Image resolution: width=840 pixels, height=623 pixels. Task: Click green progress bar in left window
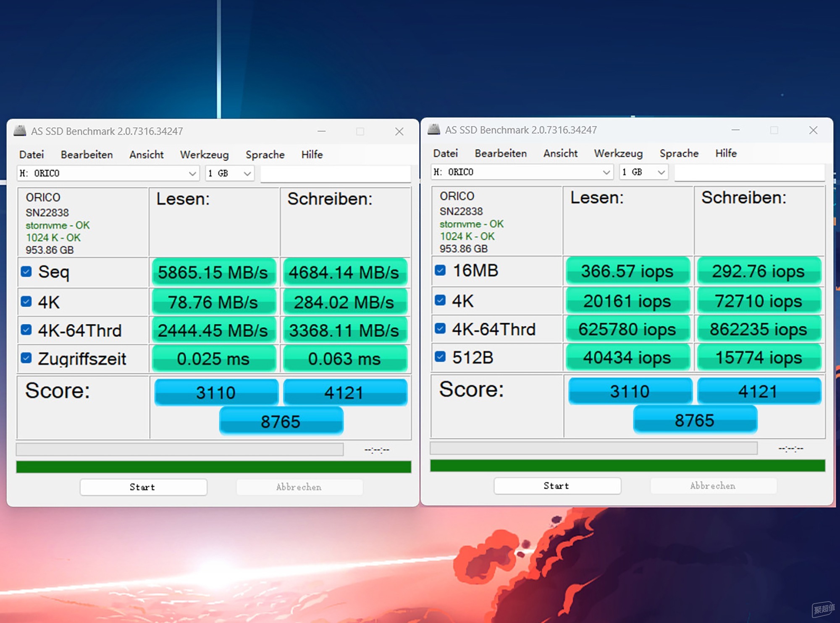tap(213, 467)
